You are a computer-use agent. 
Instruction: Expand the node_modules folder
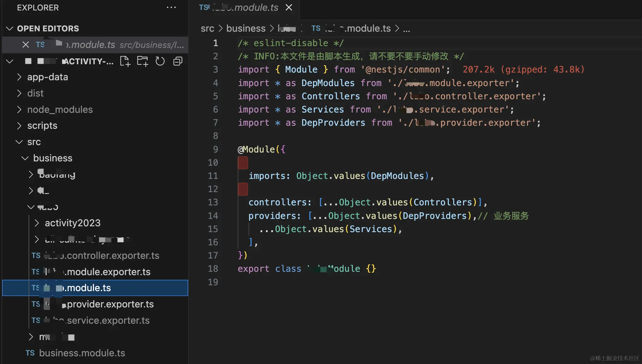pyautogui.click(x=60, y=109)
